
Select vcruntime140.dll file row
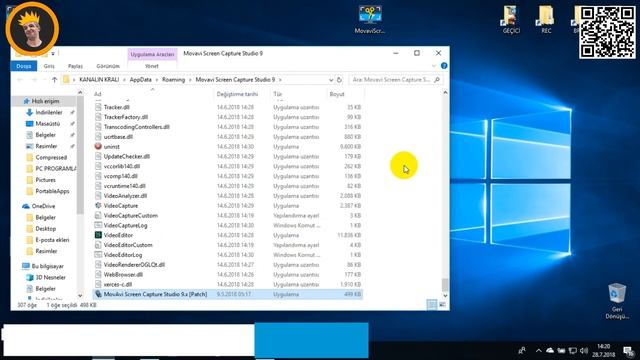tap(228, 186)
